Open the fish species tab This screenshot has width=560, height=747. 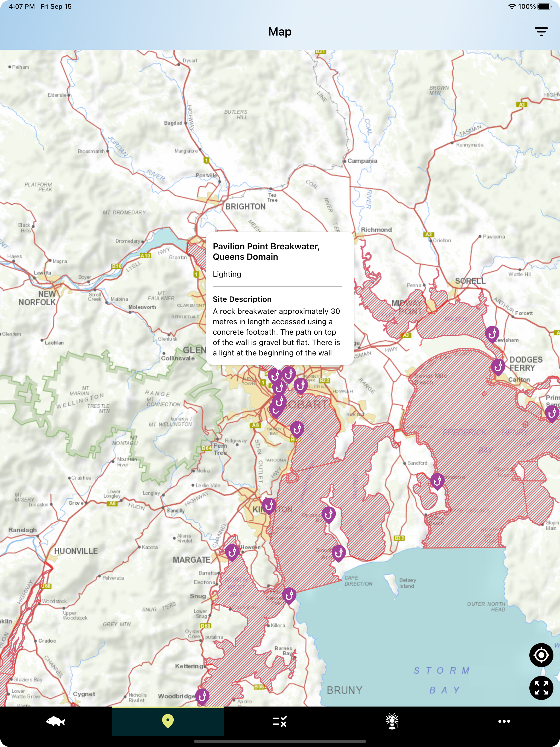tap(56, 721)
